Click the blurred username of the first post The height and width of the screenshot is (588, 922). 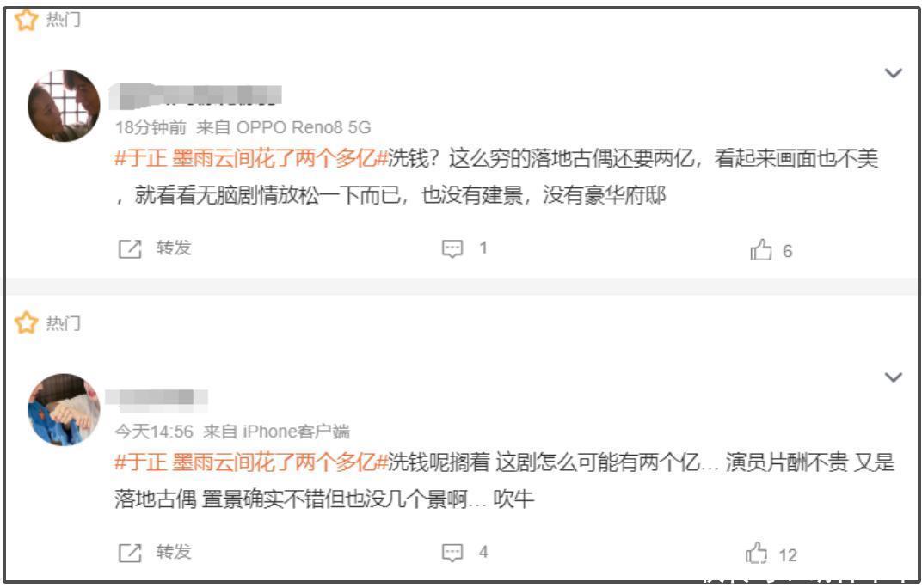pos(195,96)
